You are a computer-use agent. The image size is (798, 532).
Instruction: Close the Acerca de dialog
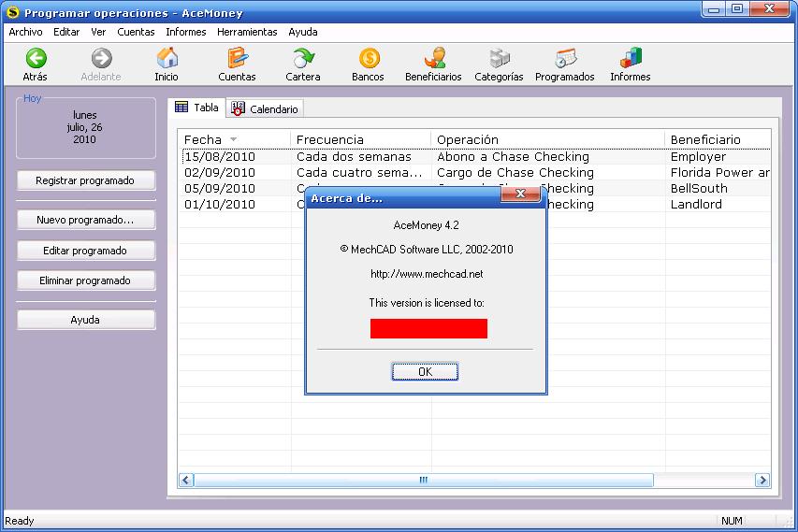(x=519, y=194)
